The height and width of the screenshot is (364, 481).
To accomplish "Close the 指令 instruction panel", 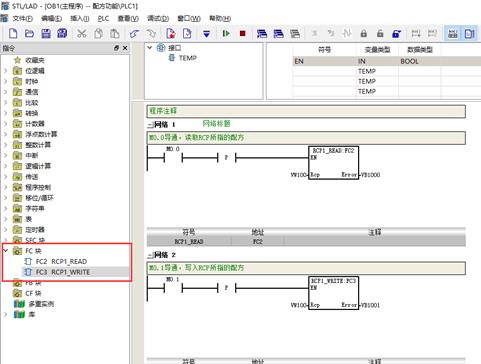I will tap(125, 48).
